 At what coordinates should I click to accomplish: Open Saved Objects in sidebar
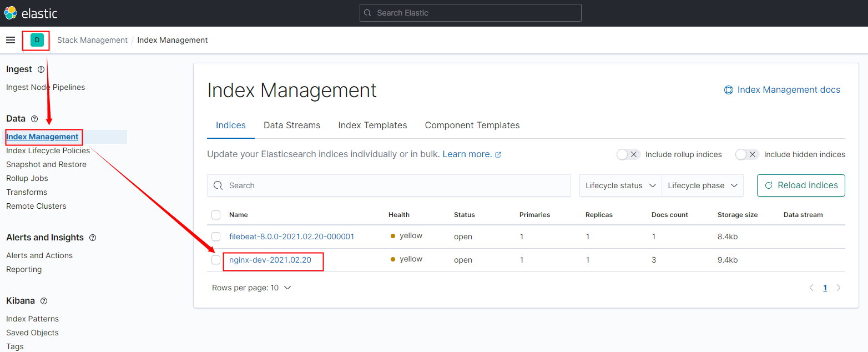[x=32, y=333]
